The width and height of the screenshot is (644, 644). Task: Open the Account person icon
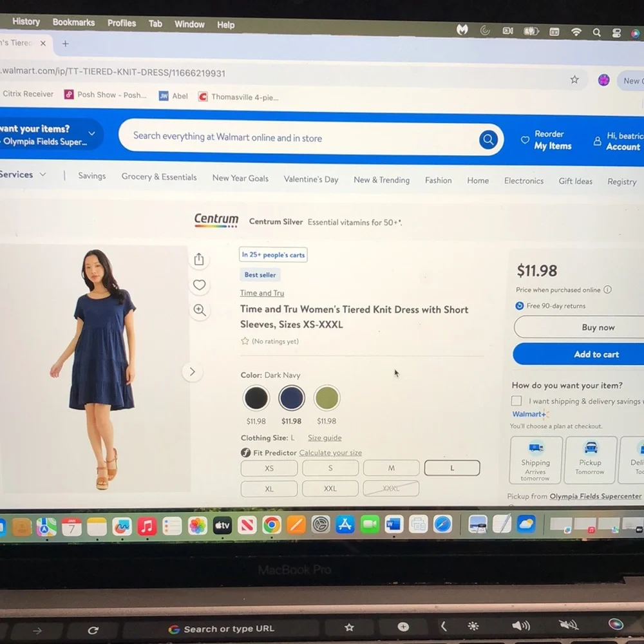(x=597, y=141)
